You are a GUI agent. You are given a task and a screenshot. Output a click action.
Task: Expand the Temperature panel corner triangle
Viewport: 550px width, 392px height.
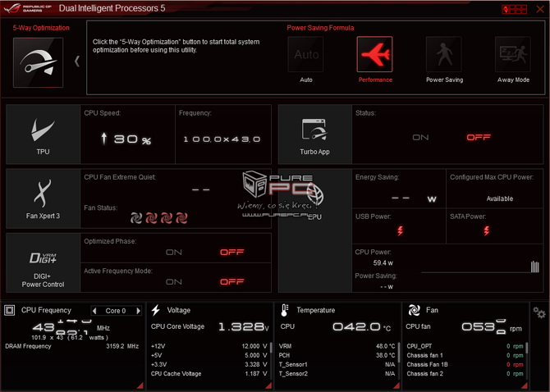(396, 385)
